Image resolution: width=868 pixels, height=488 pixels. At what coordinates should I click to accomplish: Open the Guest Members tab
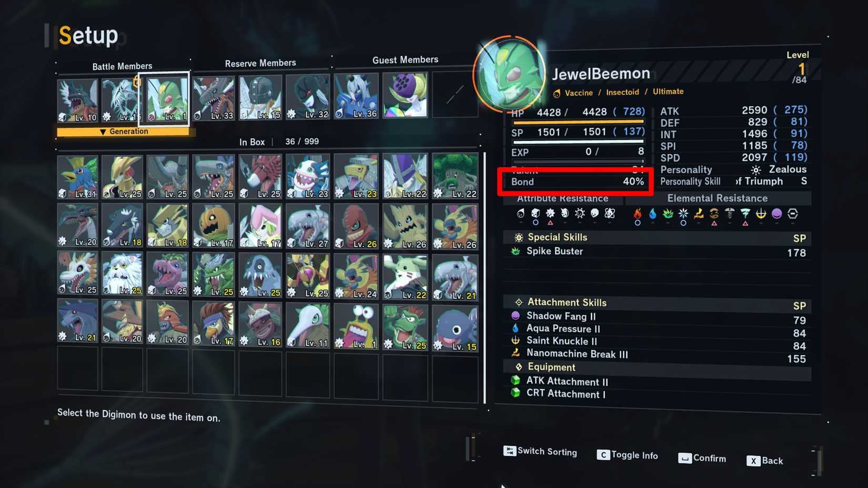(x=405, y=60)
